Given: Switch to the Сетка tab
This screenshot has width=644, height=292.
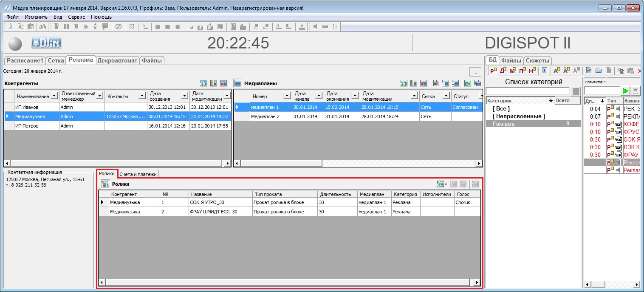Looking at the screenshot, I should pos(56,60).
